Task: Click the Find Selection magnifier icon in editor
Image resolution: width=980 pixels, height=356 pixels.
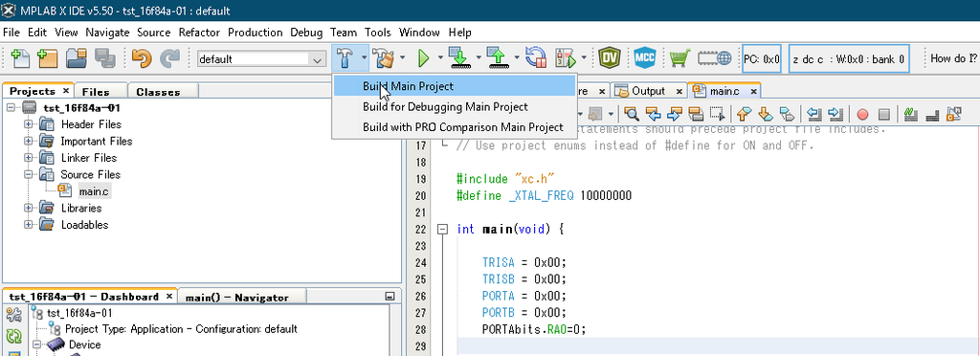Action: pyautogui.click(x=632, y=114)
